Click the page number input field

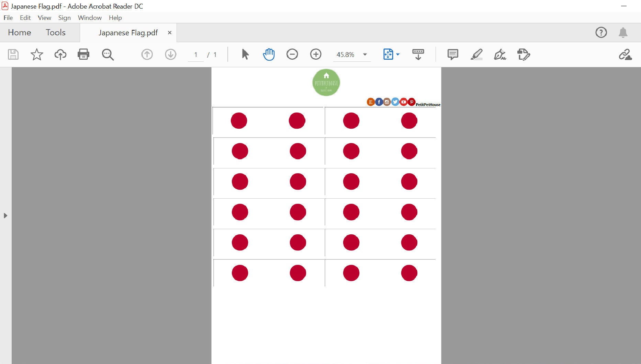pos(196,55)
